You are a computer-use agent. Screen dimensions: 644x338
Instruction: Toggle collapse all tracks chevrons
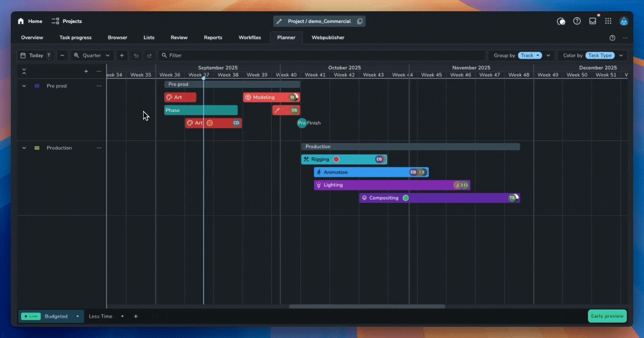tap(24, 71)
